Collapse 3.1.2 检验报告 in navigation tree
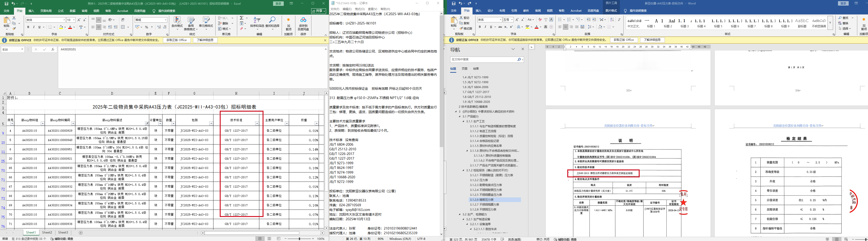The image size is (868, 241). 464,170
